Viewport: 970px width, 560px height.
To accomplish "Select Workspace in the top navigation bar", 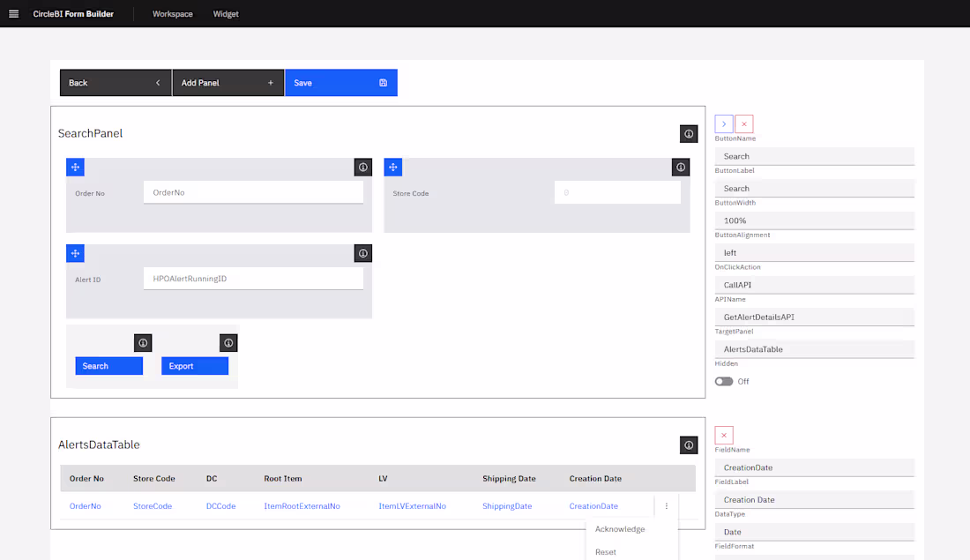I will click(172, 14).
